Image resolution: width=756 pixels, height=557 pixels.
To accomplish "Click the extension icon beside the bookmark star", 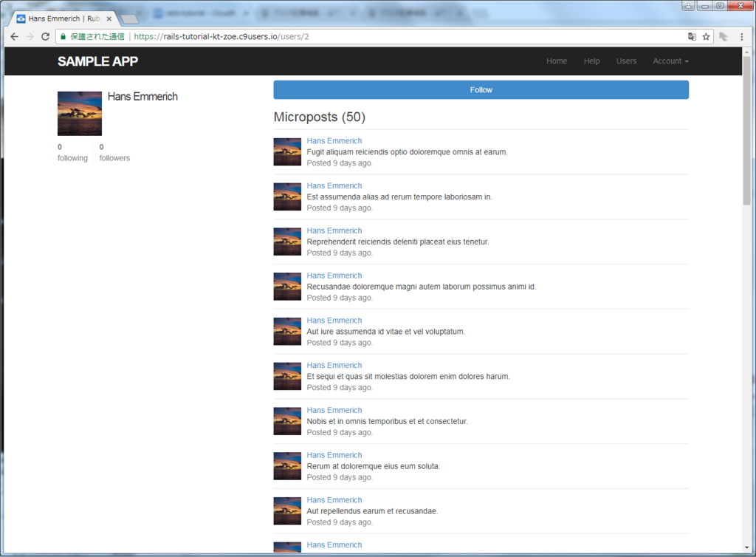I will point(724,37).
